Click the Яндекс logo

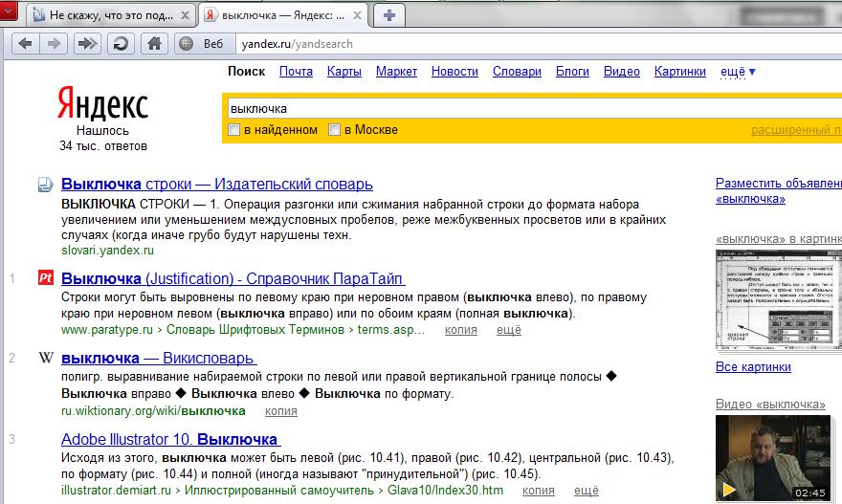click(103, 103)
